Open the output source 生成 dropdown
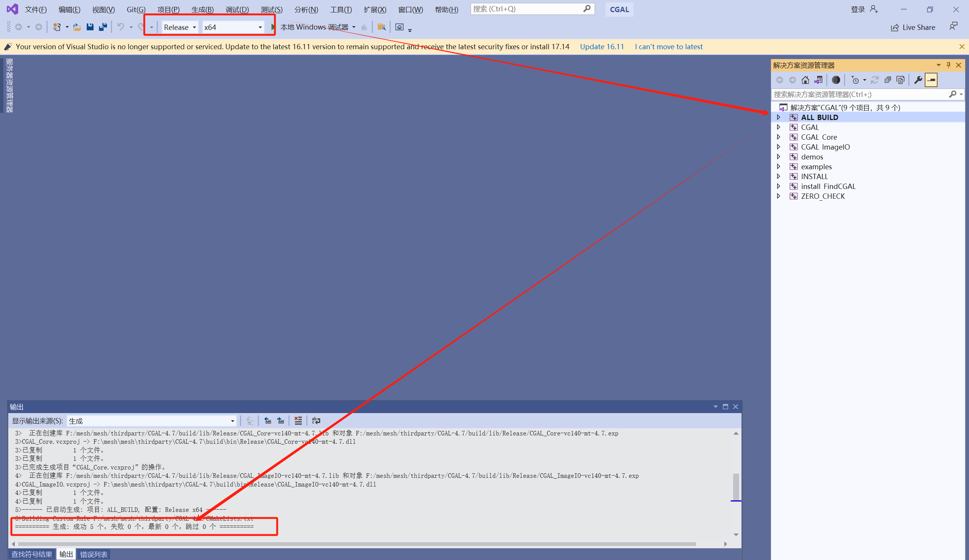The width and height of the screenshot is (969, 560). [x=151, y=421]
